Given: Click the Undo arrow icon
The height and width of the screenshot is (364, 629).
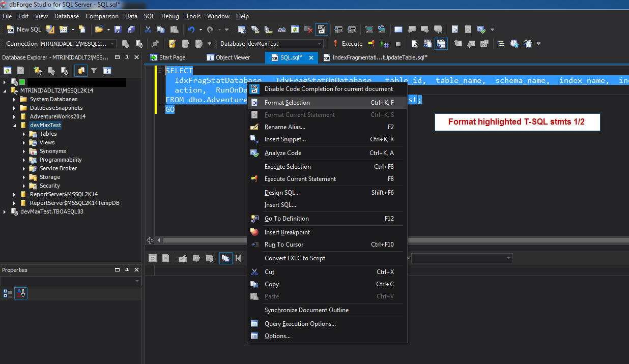Looking at the screenshot, I should (191, 29).
